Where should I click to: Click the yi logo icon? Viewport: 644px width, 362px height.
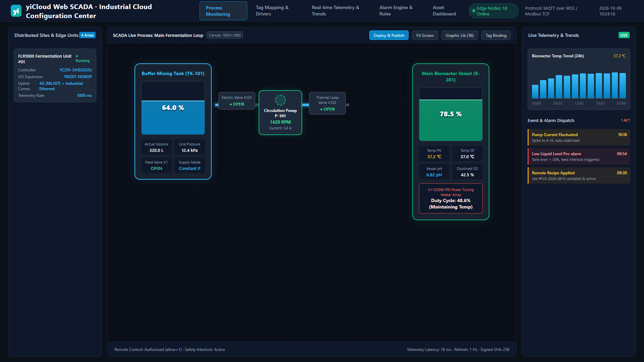tap(16, 11)
